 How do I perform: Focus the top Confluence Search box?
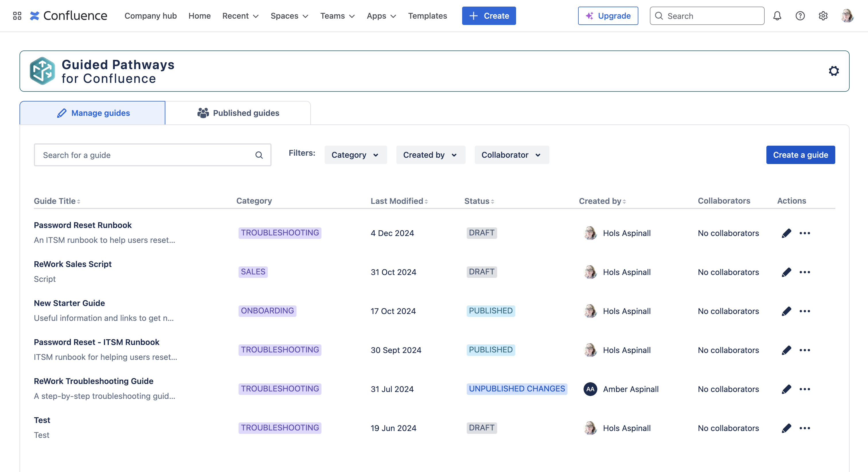[x=707, y=16]
